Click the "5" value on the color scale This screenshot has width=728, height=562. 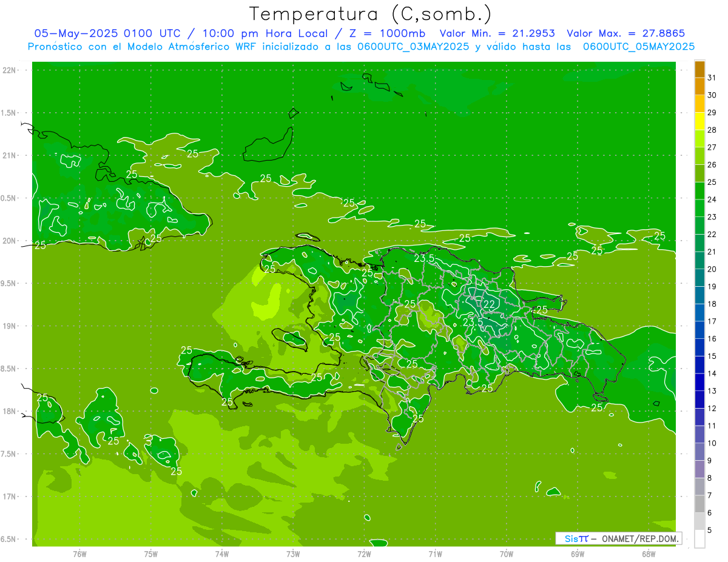coord(710,530)
